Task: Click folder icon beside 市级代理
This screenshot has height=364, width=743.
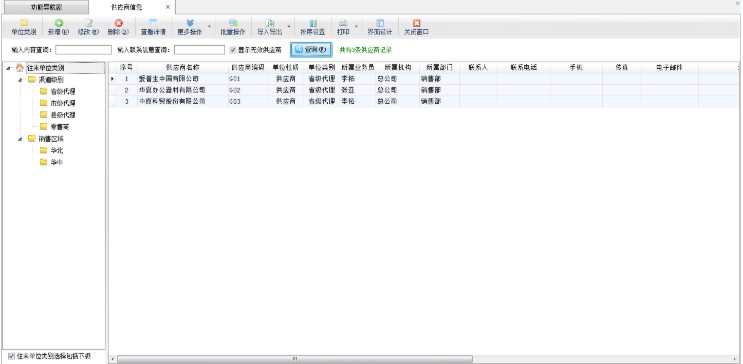Action: coord(44,103)
